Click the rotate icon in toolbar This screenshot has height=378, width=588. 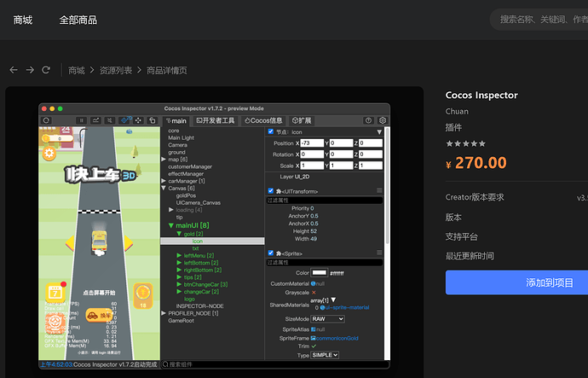tap(153, 120)
